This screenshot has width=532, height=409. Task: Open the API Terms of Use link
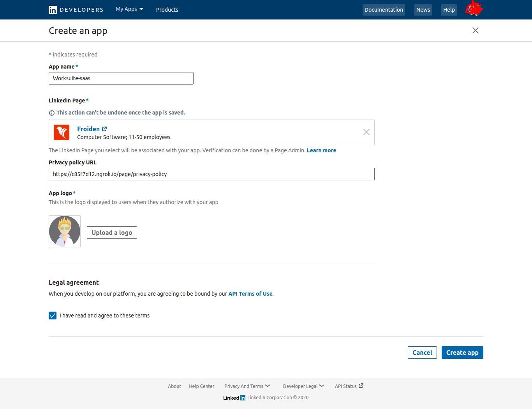pos(250,294)
